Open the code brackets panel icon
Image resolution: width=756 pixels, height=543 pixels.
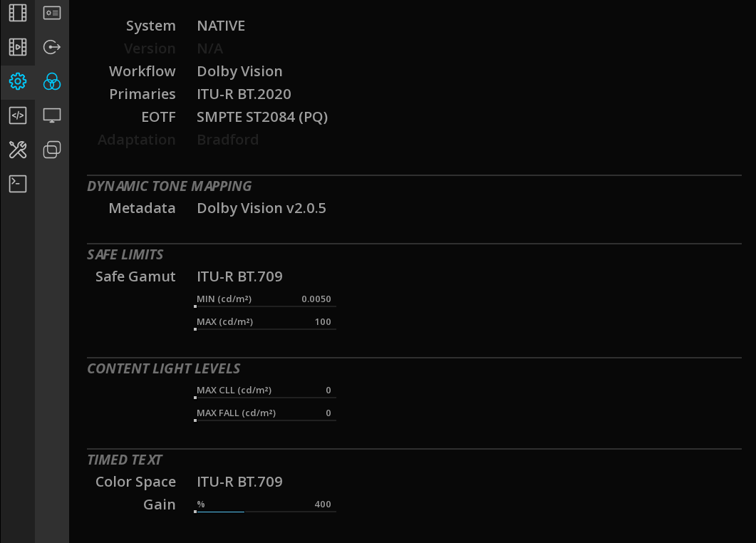pyautogui.click(x=17, y=115)
